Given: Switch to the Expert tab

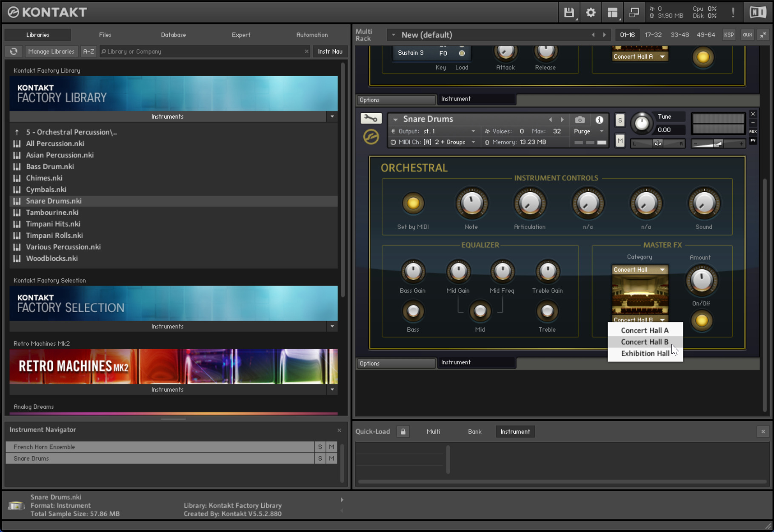Looking at the screenshot, I should pos(241,35).
